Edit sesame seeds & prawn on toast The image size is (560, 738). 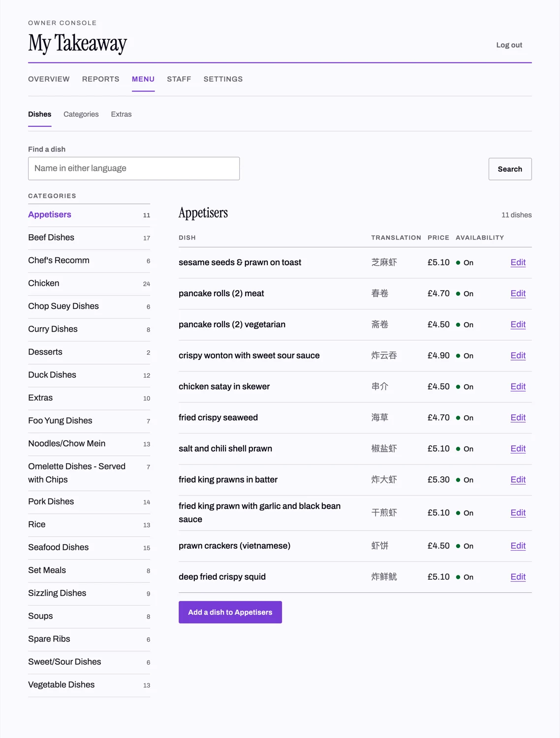(x=518, y=262)
